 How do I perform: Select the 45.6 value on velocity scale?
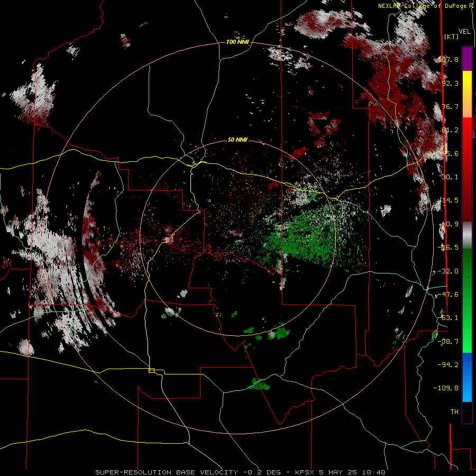tap(450, 153)
